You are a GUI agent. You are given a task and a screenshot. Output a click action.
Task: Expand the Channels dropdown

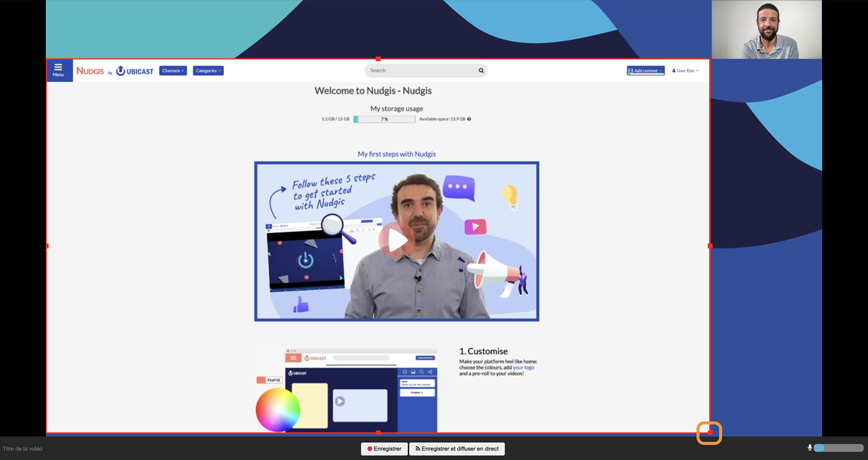click(173, 71)
